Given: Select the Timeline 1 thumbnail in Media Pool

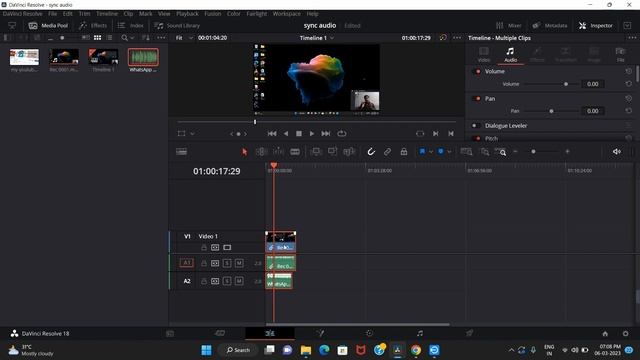Looking at the screenshot, I should [103, 57].
